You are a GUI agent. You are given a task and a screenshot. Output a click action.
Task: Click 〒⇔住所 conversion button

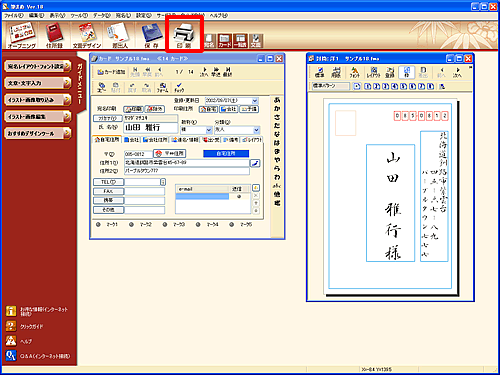[169, 153]
